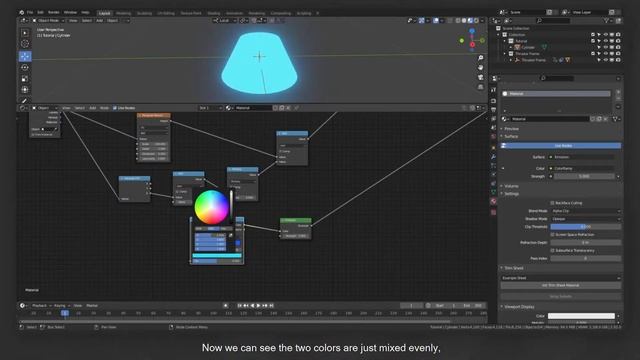
Task: Expand the Preview panel
Action: click(x=511, y=129)
